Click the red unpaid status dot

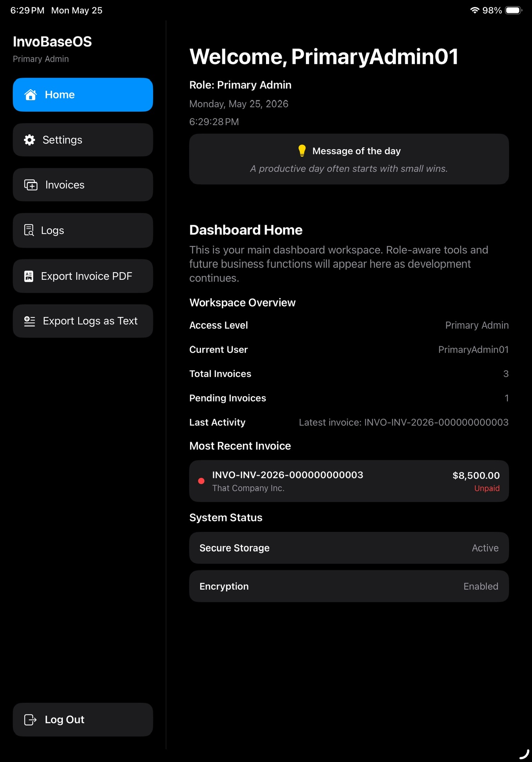tap(201, 481)
